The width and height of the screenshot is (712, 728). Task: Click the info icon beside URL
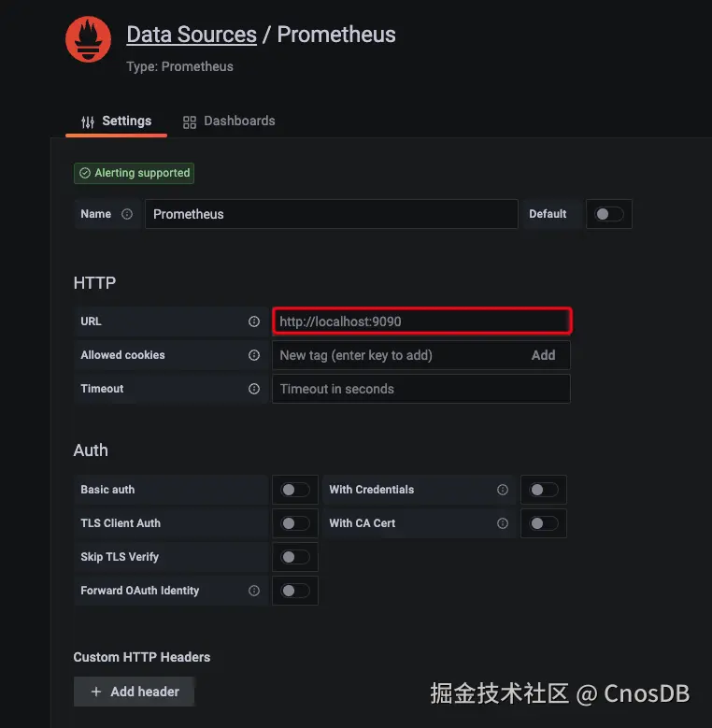tap(254, 321)
